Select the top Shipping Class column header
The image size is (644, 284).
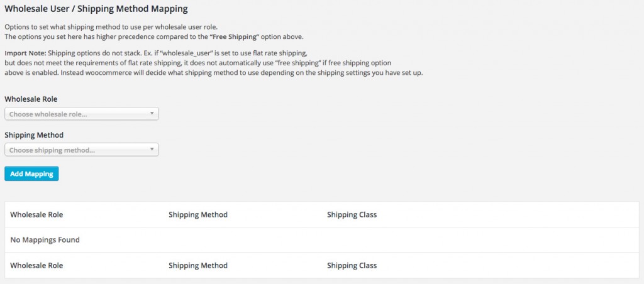(352, 215)
